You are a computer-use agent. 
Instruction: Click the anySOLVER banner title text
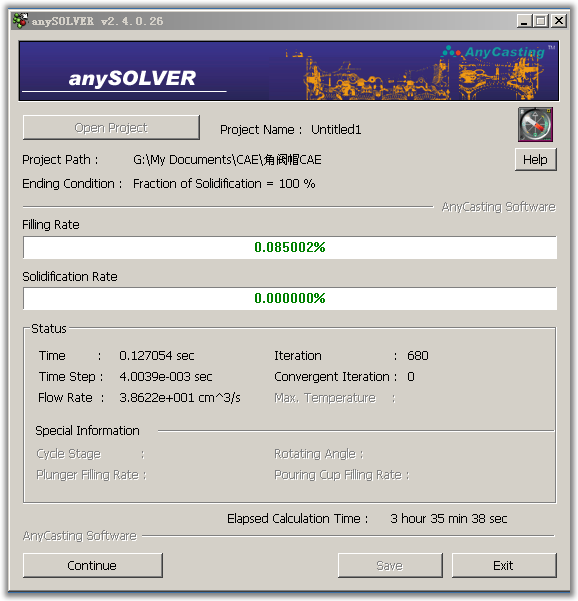(132, 78)
